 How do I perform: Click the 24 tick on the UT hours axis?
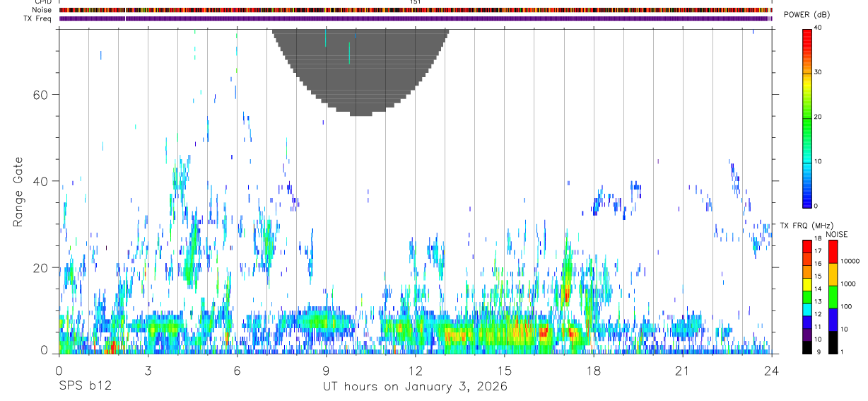pyautogui.click(x=771, y=371)
